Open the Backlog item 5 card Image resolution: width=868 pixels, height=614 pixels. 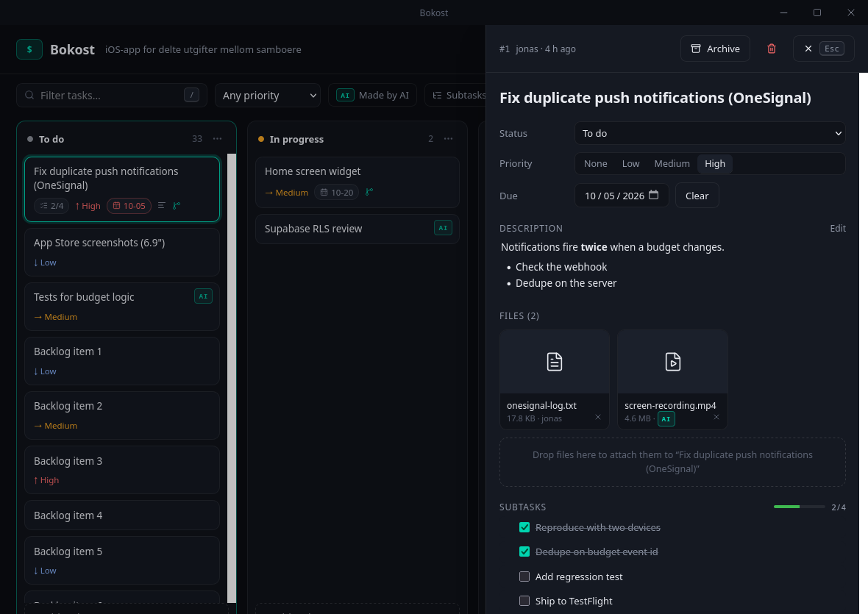[122, 560]
